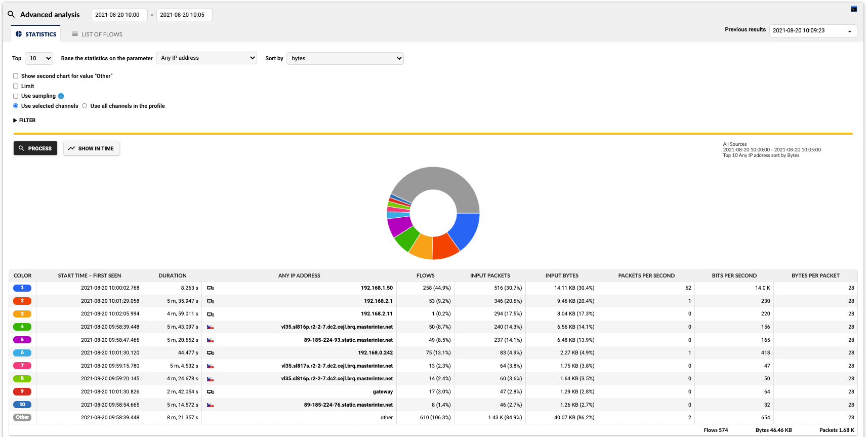Select Use all channels in the profile
Viewport: 868px width, 437px height.
tap(85, 106)
